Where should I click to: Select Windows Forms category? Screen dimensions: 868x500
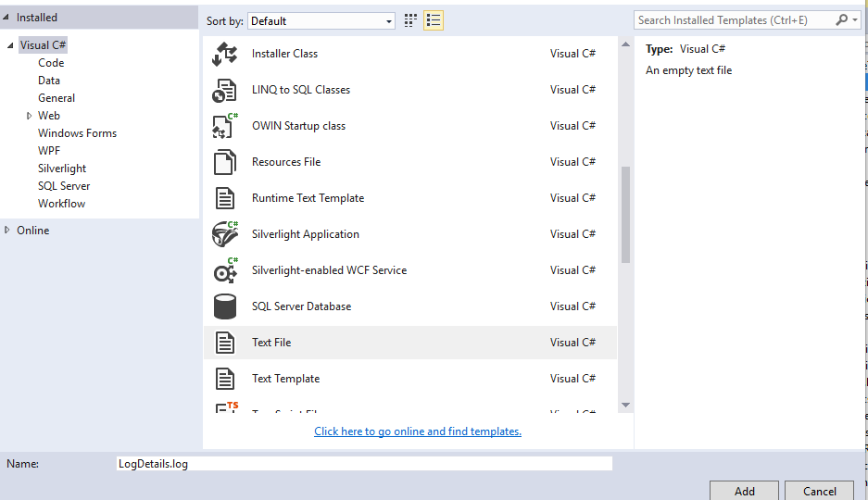(x=77, y=133)
